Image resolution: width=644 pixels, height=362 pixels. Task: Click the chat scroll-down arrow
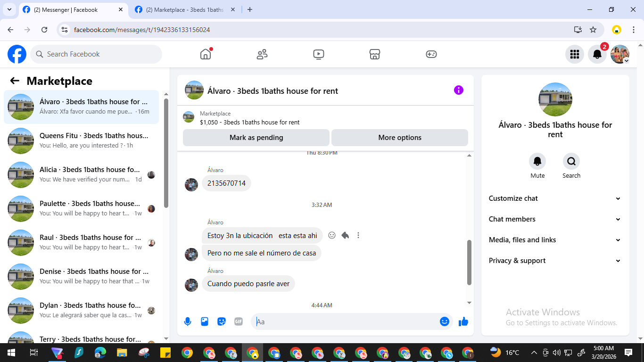[469, 303]
